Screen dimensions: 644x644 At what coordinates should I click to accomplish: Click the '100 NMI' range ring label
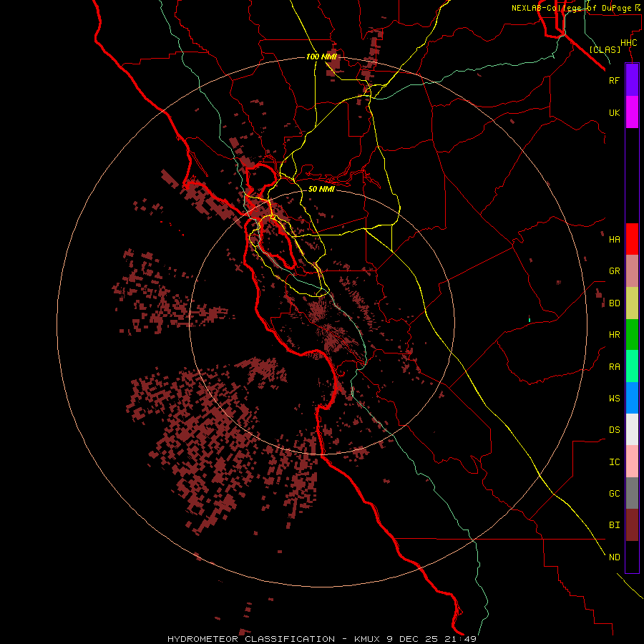[321, 57]
